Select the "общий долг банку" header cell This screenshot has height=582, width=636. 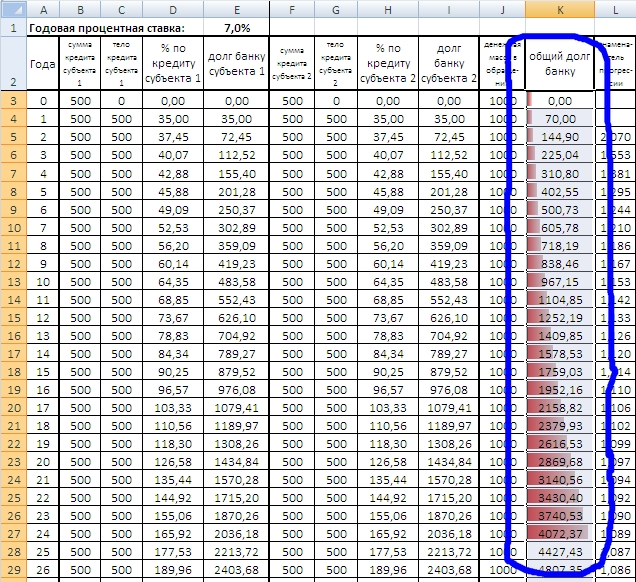tap(559, 64)
